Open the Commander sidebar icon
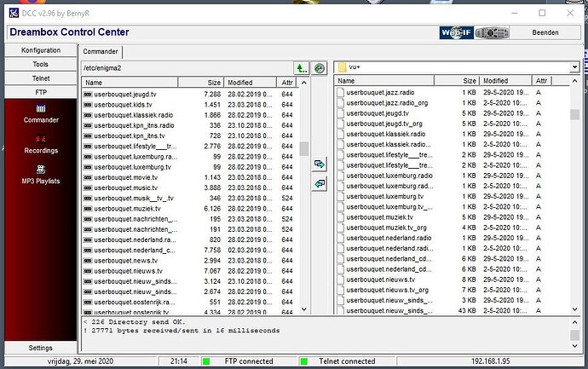The image size is (588, 369). tap(41, 109)
